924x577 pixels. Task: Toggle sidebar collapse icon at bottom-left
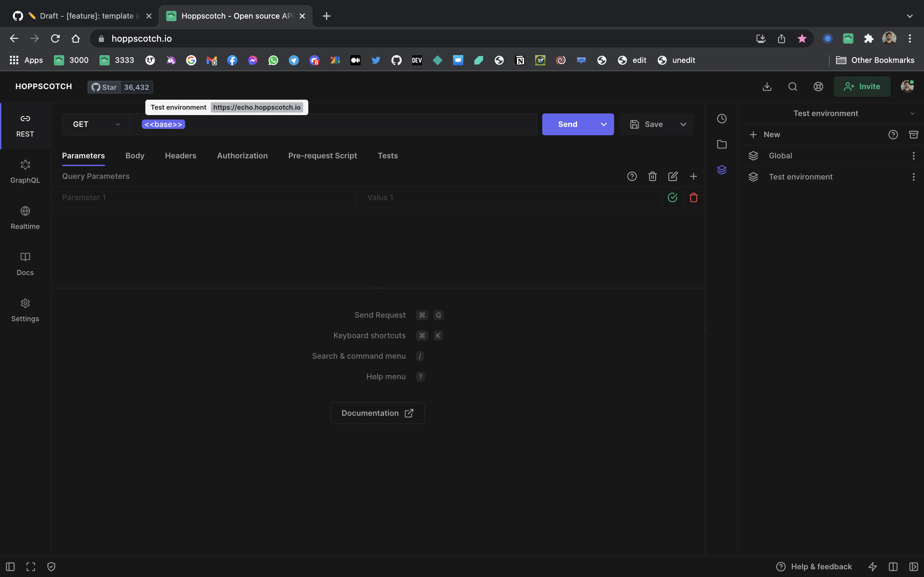[10, 567]
